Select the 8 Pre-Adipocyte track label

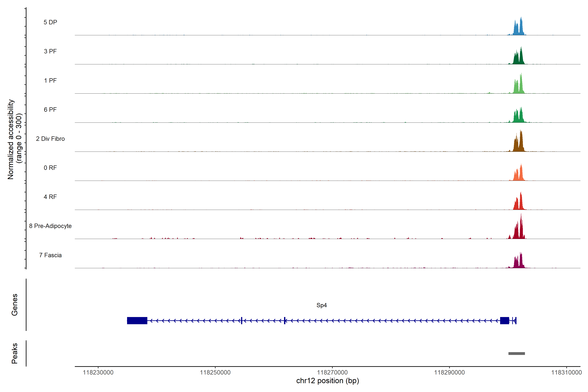click(x=50, y=226)
